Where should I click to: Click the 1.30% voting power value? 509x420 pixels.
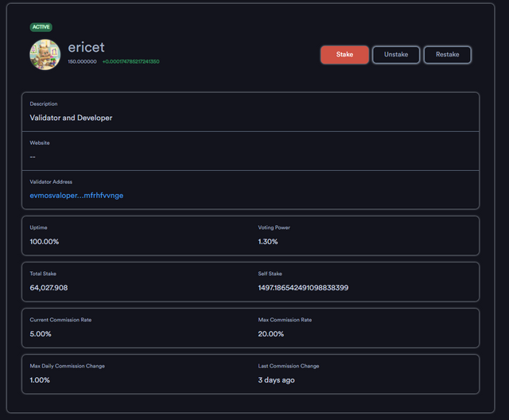(268, 242)
